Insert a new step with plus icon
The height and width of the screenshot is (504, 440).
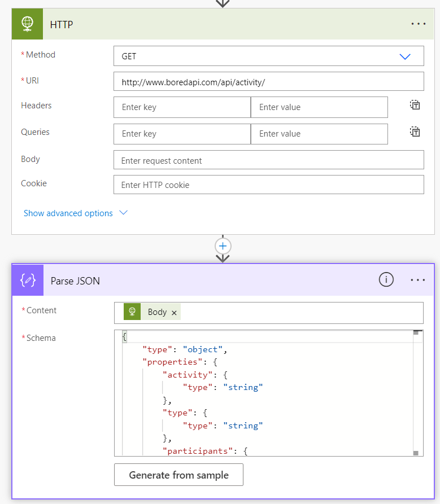coord(223,246)
